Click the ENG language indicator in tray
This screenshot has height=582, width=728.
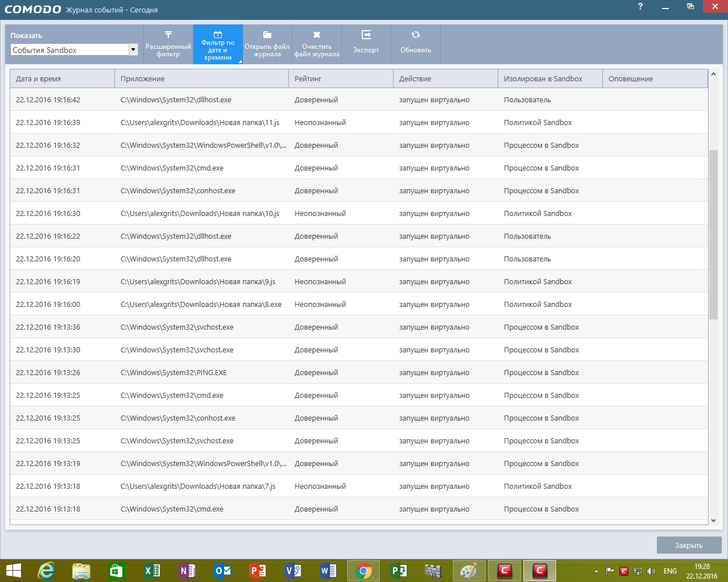click(670, 571)
